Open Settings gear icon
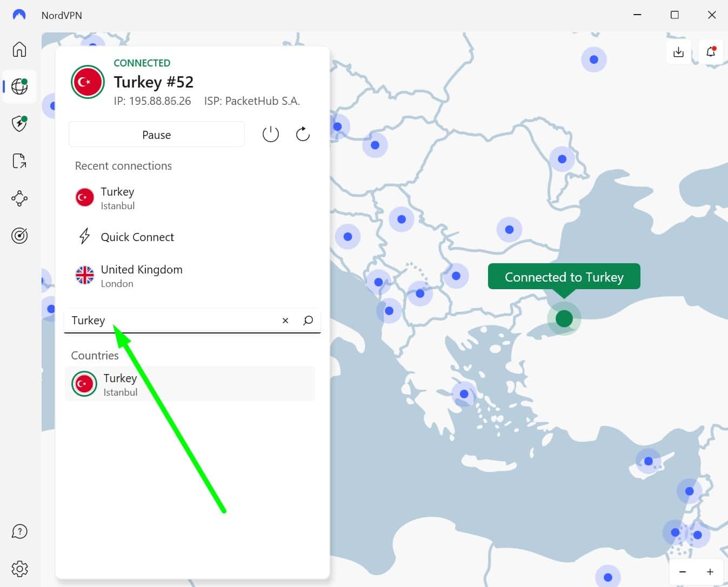The width and height of the screenshot is (728, 587). pyautogui.click(x=19, y=569)
